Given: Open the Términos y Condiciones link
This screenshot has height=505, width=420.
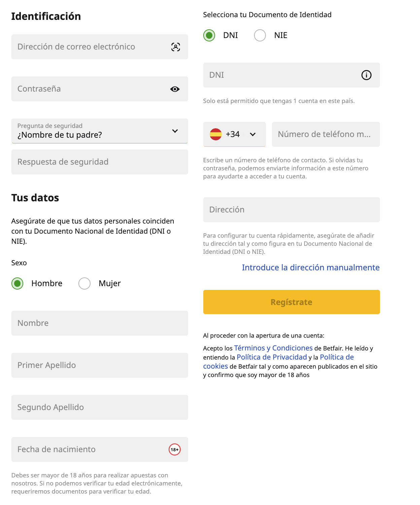Looking at the screenshot, I should coord(273,348).
